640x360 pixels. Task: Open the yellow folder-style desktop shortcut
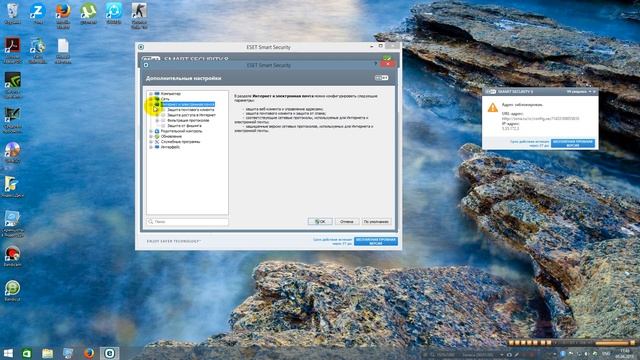pos(12,187)
